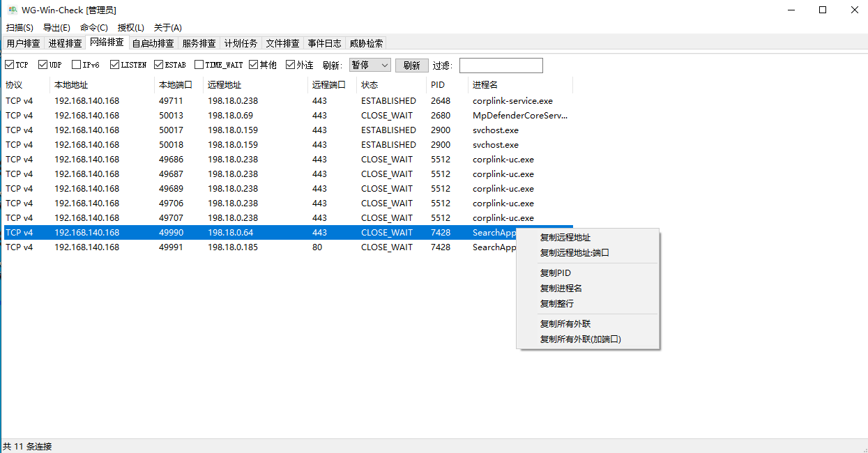
Task: Click the WG-Win-Check app icon in title bar
Action: click(13, 10)
